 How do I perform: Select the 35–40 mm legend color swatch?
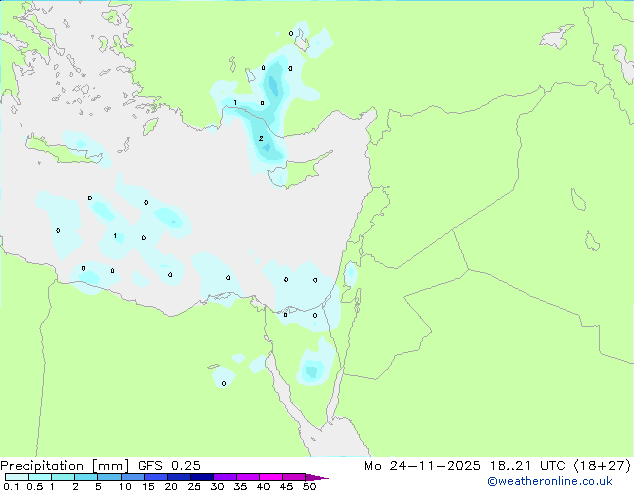tap(247, 477)
